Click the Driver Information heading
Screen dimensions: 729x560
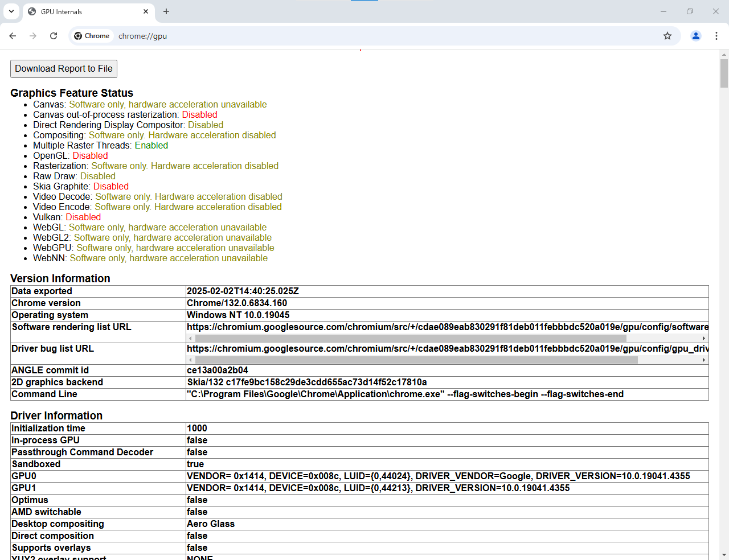pos(56,415)
